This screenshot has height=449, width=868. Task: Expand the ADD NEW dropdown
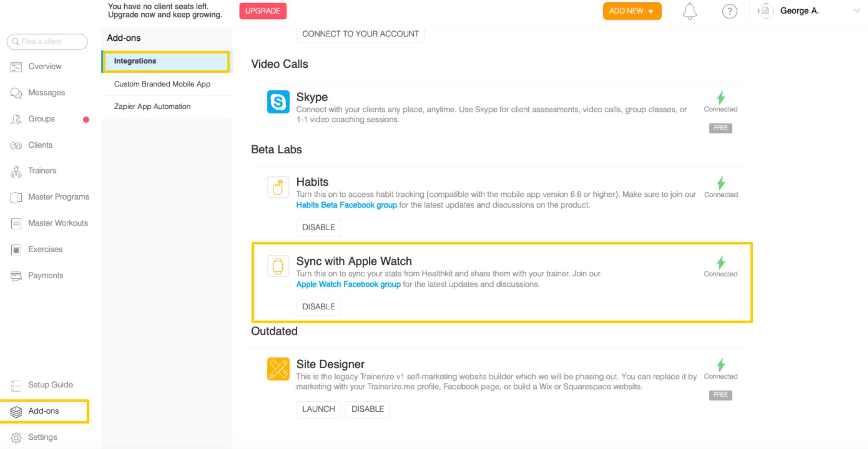tap(632, 11)
